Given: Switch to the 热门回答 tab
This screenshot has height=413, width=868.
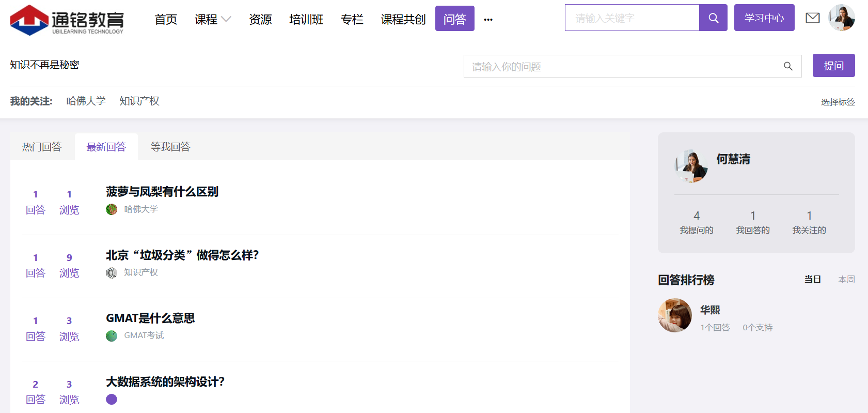Looking at the screenshot, I should [x=42, y=147].
